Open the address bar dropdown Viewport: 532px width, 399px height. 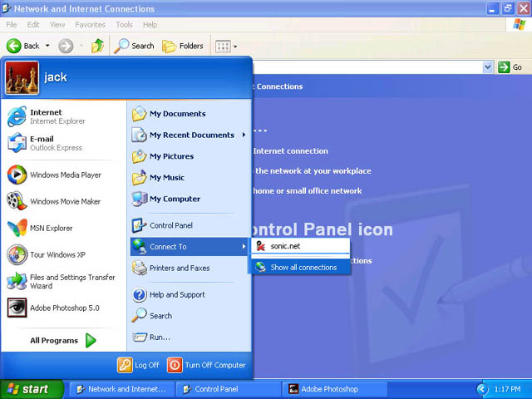pos(488,67)
